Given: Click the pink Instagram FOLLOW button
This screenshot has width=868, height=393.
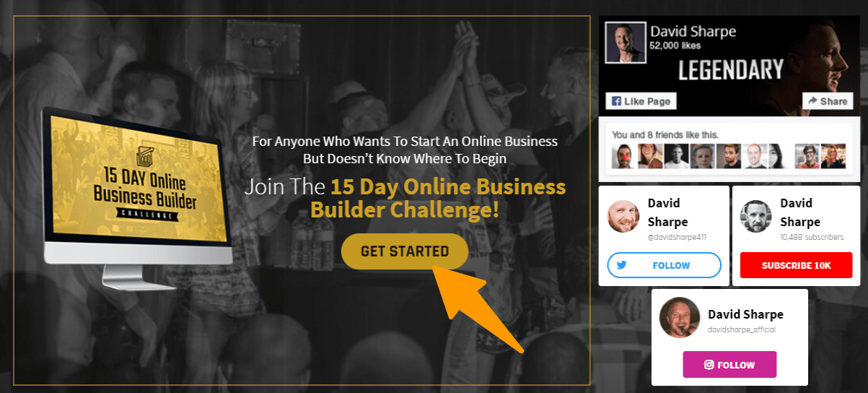Looking at the screenshot, I should [x=729, y=364].
